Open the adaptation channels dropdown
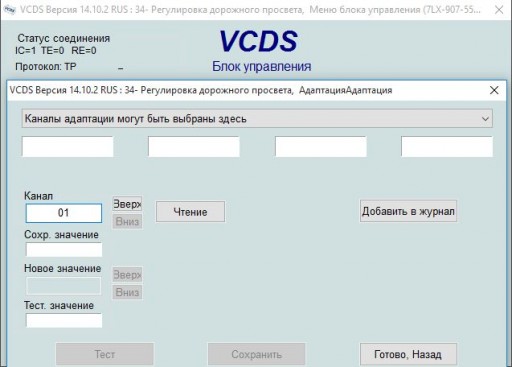Viewport: 512px width, 367px height. (257, 119)
